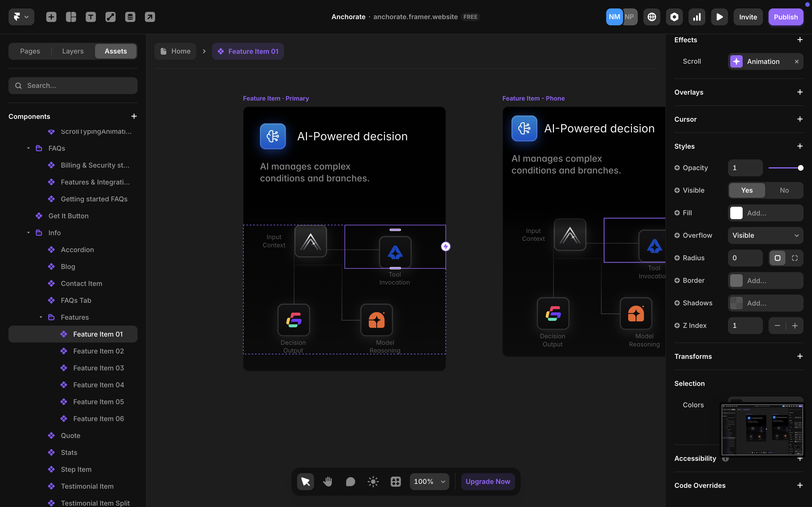Open the Overflow Visible dropdown
812x507 pixels.
tap(765, 235)
